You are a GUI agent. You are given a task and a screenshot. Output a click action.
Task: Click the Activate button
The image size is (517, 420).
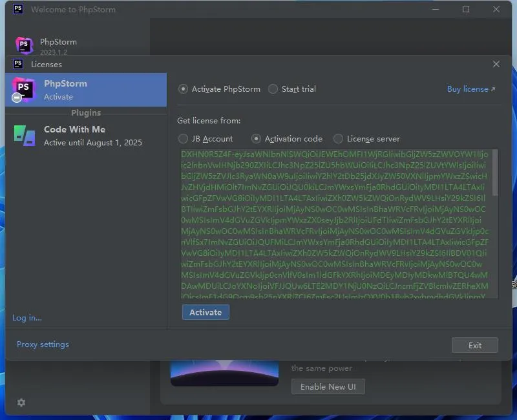pos(206,312)
